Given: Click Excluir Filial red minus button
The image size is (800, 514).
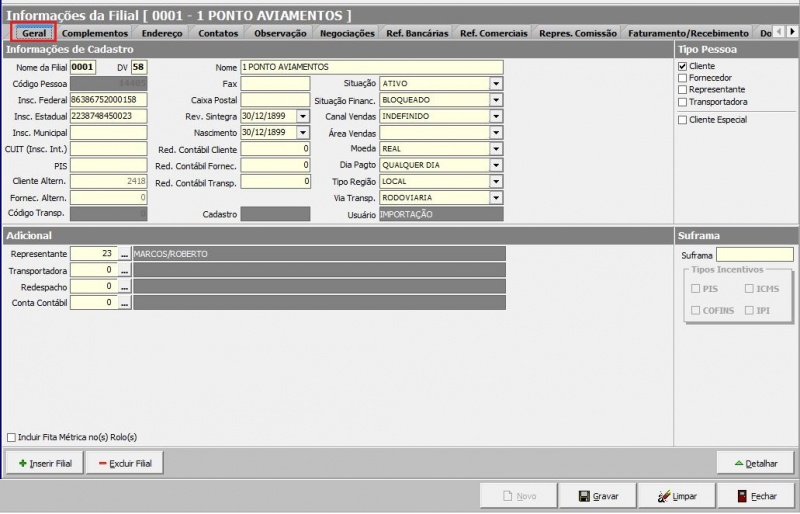Looking at the screenshot, I should tap(124, 463).
